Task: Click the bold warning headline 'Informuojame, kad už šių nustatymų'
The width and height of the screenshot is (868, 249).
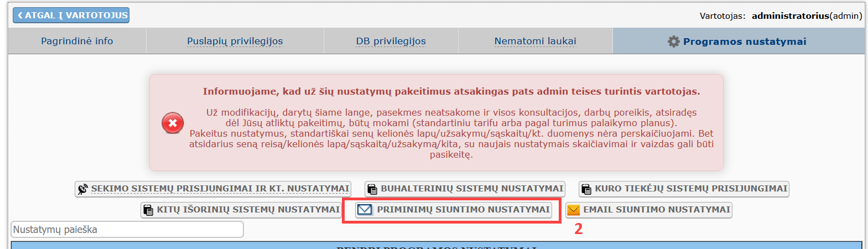Action: click(451, 91)
